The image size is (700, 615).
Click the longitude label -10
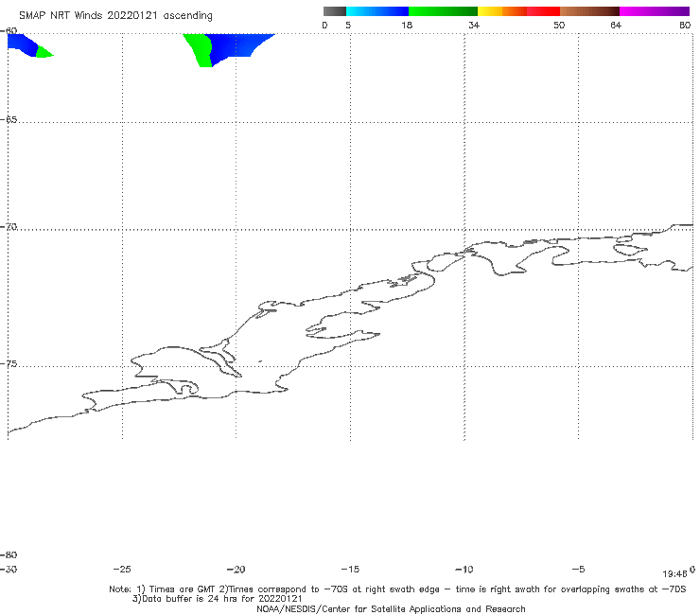click(x=464, y=570)
